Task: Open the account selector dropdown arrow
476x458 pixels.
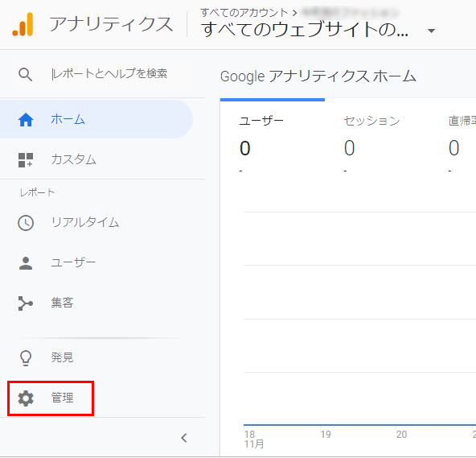Action: coord(431,31)
